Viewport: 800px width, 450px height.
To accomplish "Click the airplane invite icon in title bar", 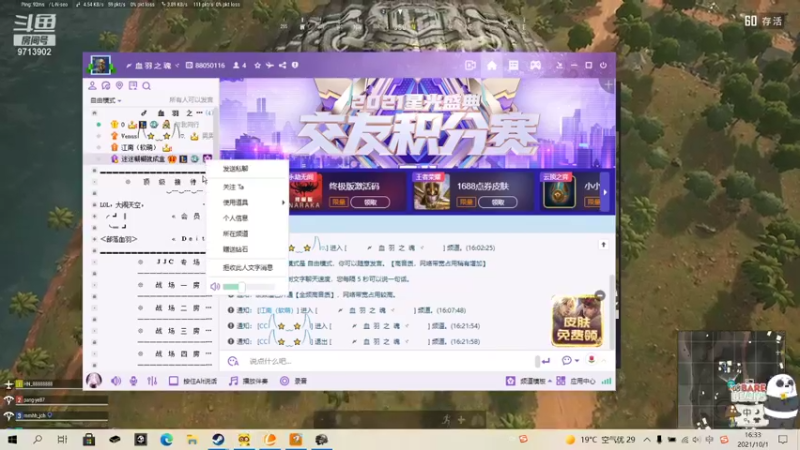I will coord(269,65).
